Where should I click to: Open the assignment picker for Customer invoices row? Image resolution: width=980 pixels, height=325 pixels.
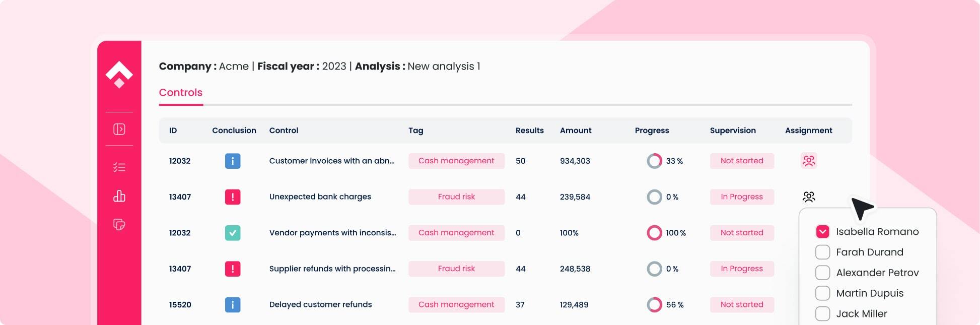tap(808, 161)
